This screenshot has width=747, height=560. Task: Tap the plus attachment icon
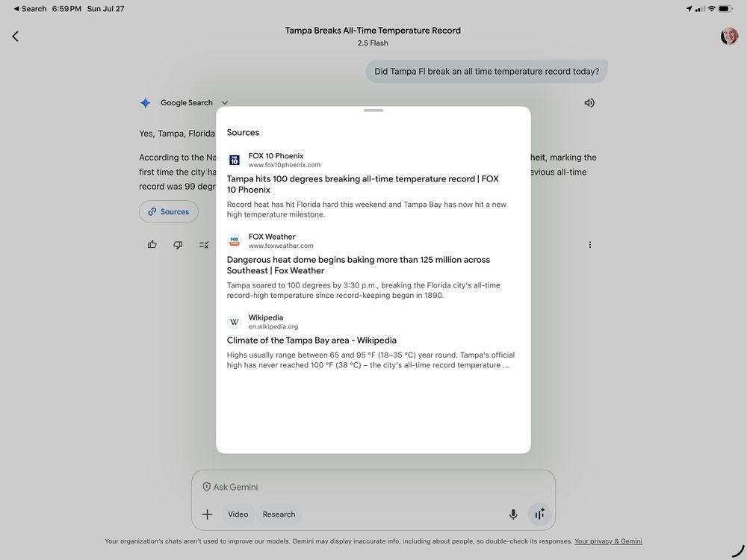tap(207, 514)
